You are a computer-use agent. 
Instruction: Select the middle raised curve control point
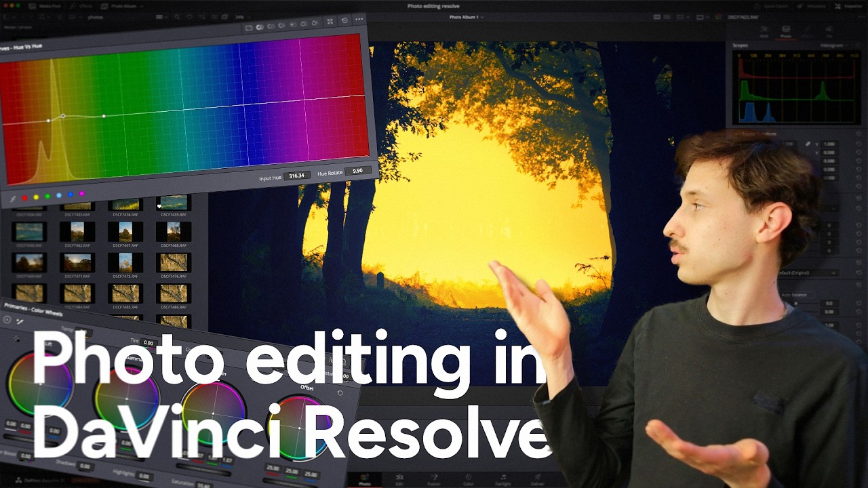tap(63, 116)
